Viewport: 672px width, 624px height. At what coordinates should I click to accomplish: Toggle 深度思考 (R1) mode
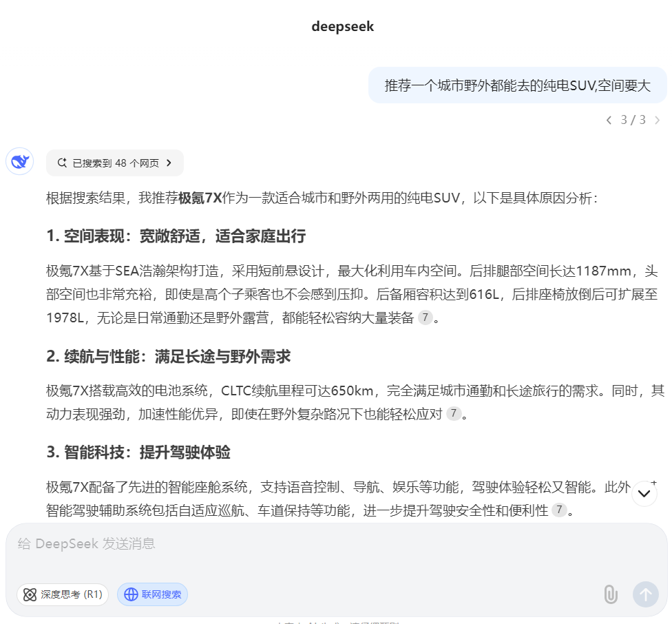click(x=63, y=594)
